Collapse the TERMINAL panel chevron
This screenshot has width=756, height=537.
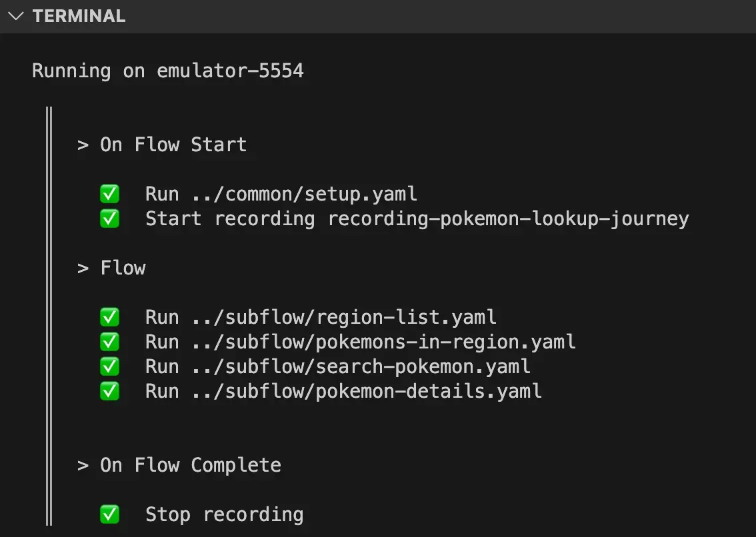[x=16, y=17]
